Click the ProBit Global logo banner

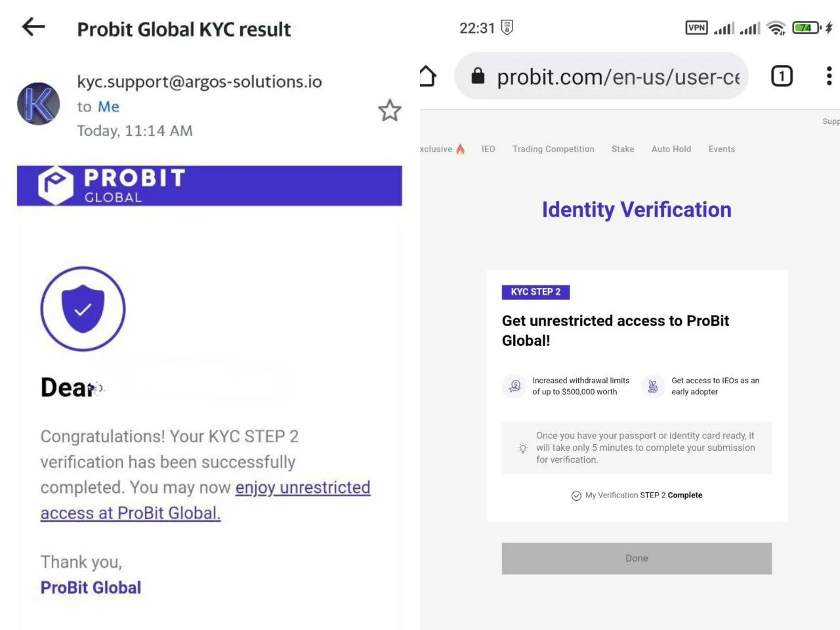209,186
